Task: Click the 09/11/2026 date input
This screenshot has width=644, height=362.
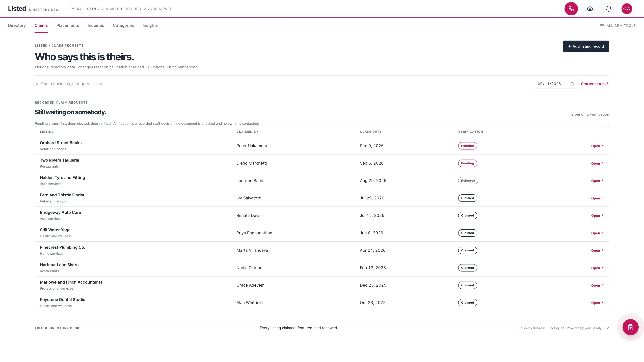Action: (555, 84)
